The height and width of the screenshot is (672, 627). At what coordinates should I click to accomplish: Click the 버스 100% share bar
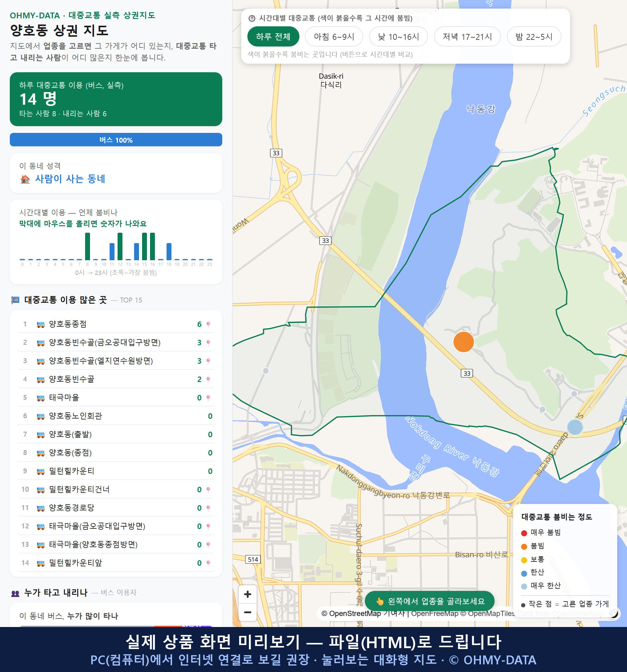(116, 140)
